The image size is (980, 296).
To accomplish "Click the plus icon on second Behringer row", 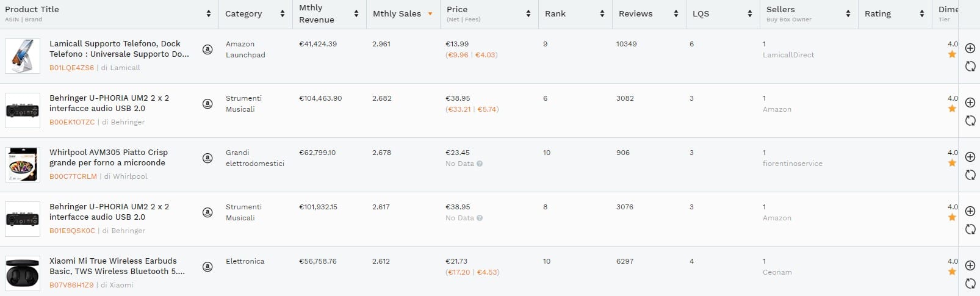I will (x=970, y=211).
